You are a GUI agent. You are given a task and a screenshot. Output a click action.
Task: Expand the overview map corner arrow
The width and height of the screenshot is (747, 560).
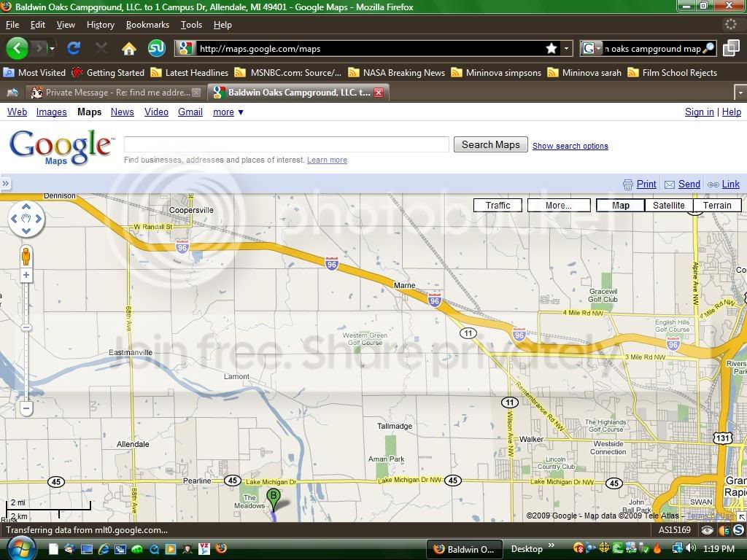tap(742, 517)
